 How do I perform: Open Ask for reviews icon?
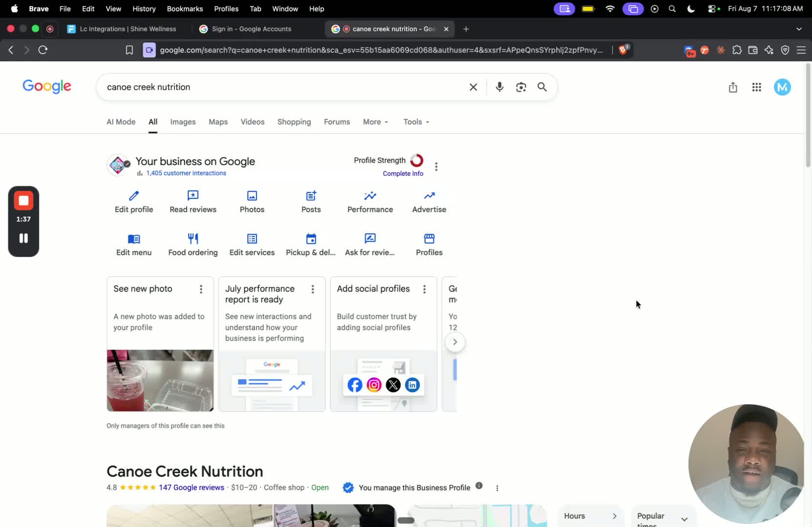[370, 239]
